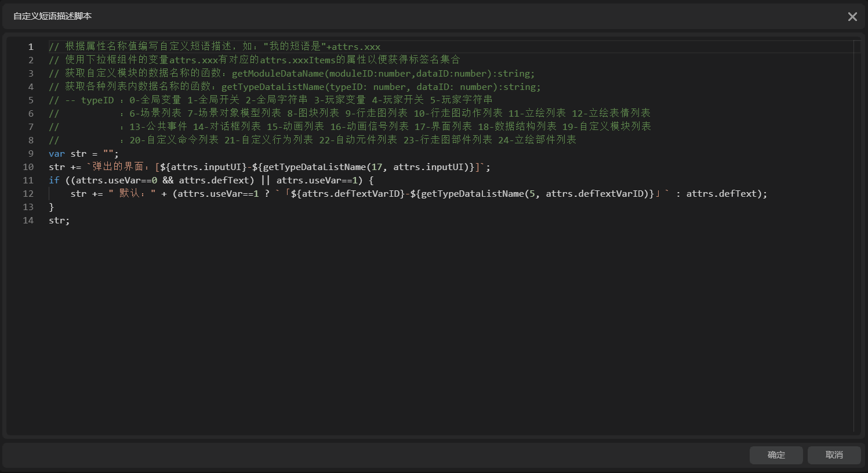
Task: Click the template string 弹出的界面
Action: pos(118,167)
